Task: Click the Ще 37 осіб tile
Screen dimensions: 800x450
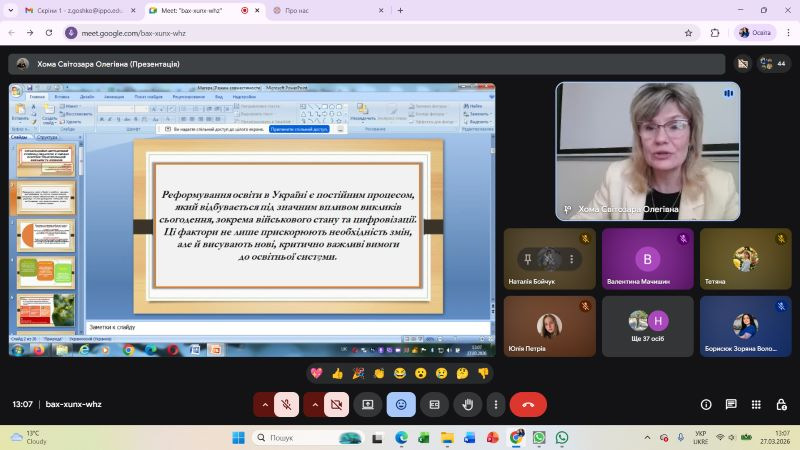Action: tap(647, 327)
